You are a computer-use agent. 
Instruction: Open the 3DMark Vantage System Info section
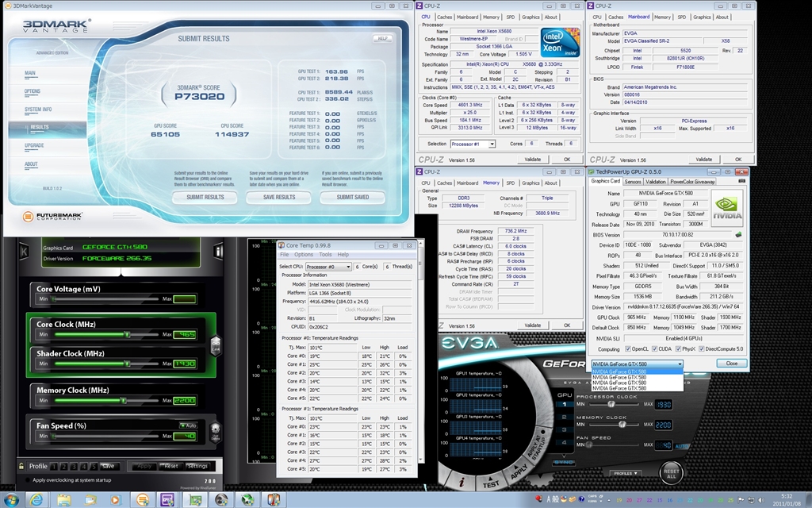click(x=38, y=110)
